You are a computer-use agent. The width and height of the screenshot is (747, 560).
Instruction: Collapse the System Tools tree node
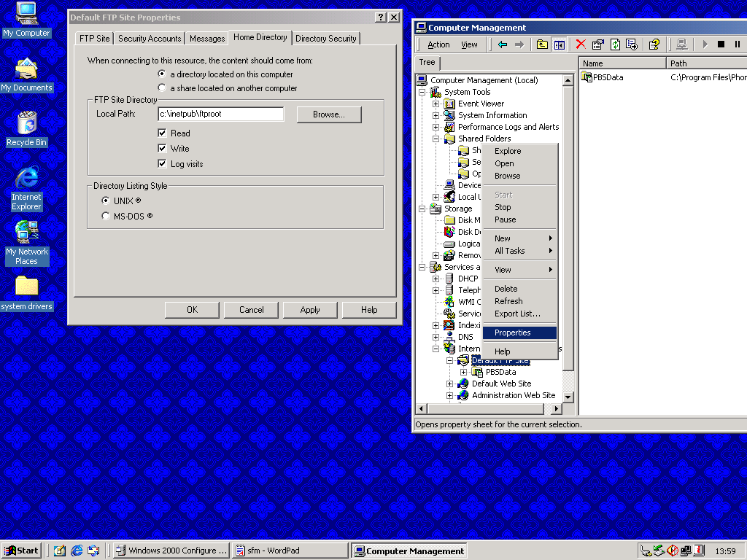pyautogui.click(x=422, y=92)
